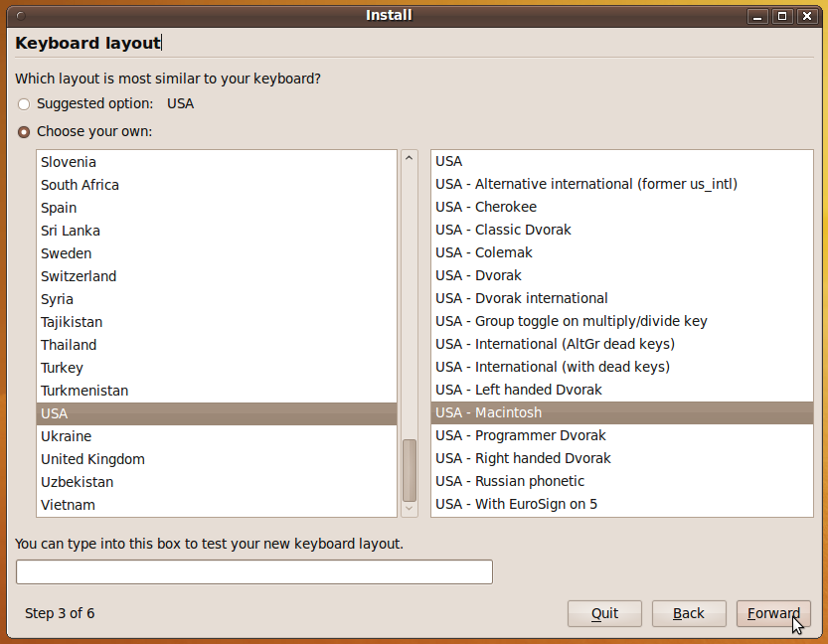Screen dimensions: 828x644
Task: Go back with the Back button
Action: 689,613
